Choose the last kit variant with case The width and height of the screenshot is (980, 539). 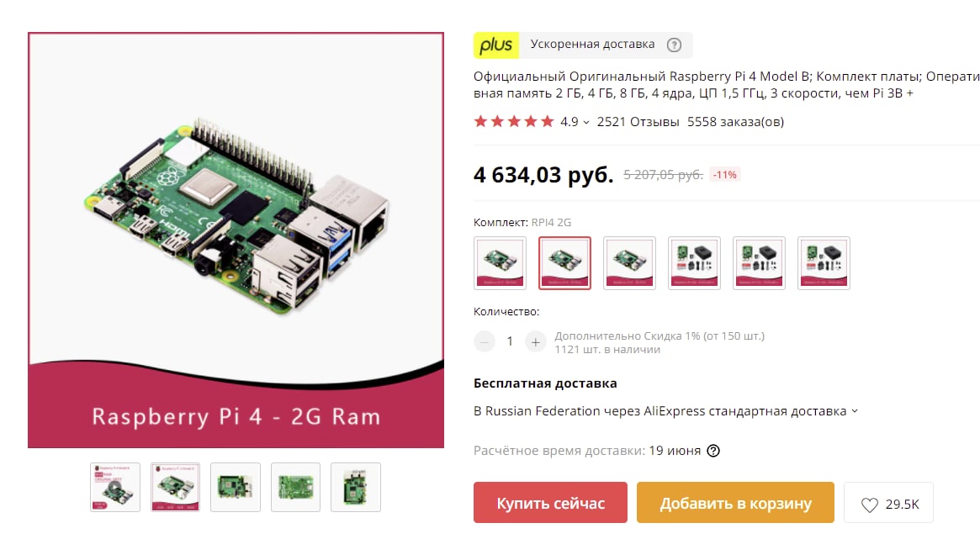point(824,263)
